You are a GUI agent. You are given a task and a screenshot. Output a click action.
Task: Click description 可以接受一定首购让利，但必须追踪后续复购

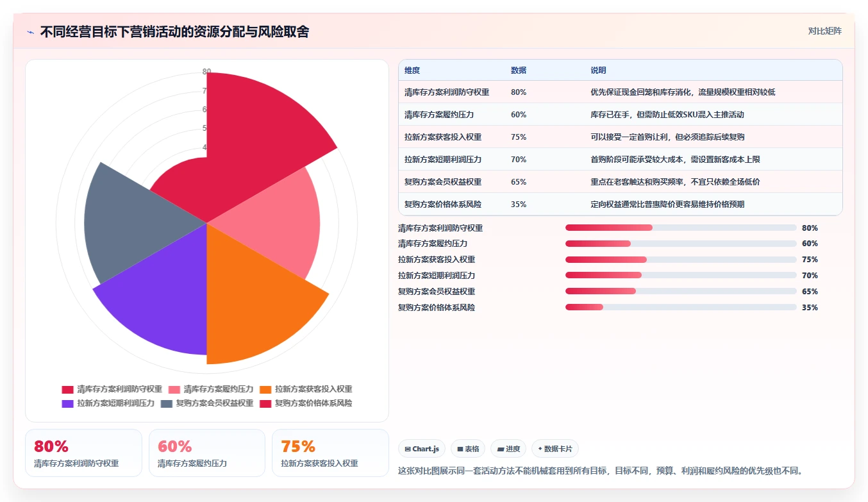point(667,137)
